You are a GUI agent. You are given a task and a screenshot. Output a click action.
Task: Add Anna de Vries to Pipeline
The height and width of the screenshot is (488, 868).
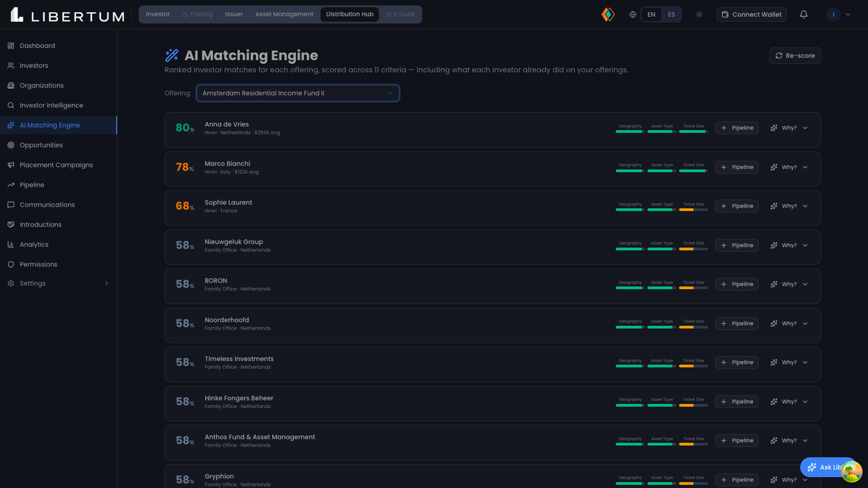pyautogui.click(x=737, y=128)
